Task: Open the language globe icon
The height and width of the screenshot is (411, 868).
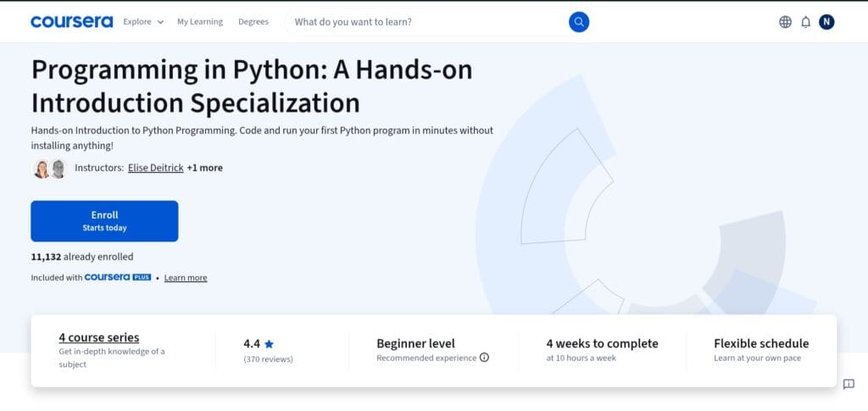Action: (x=785, y=22)
